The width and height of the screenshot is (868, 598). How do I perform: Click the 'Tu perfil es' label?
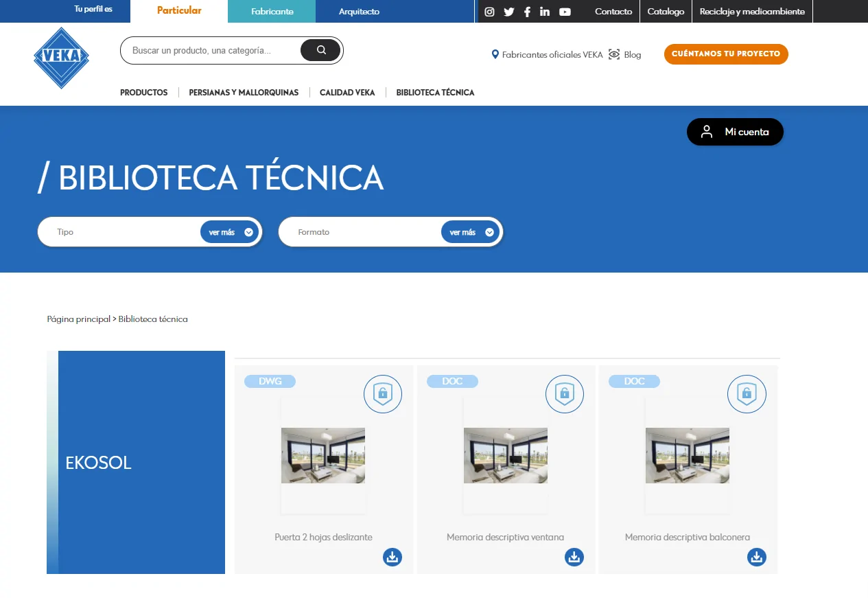coord(93,10)
